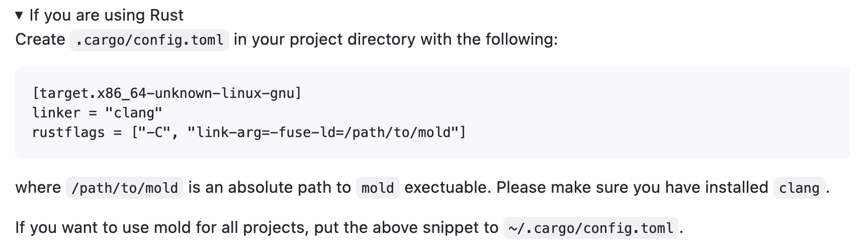The height and width of the screenshot is (250, 868).
Task: Click the .cargo/config.toml inline code
Action: 149,40
